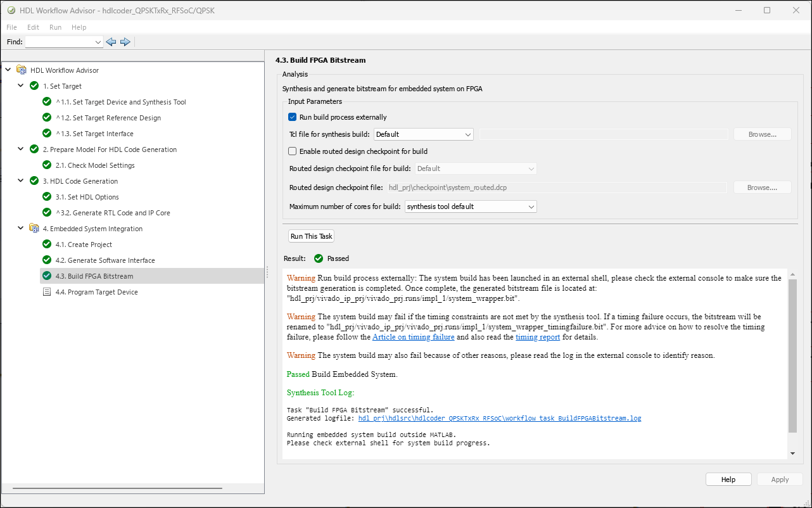The height and width of the screenshot is (508, 812).
Task: Click the Program Target Device task icon
Action: click(x=47, y=292)
